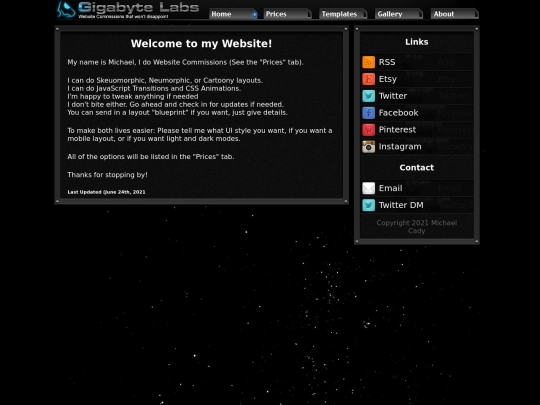Click the Instagram camera icon

[x=368, y=146]
